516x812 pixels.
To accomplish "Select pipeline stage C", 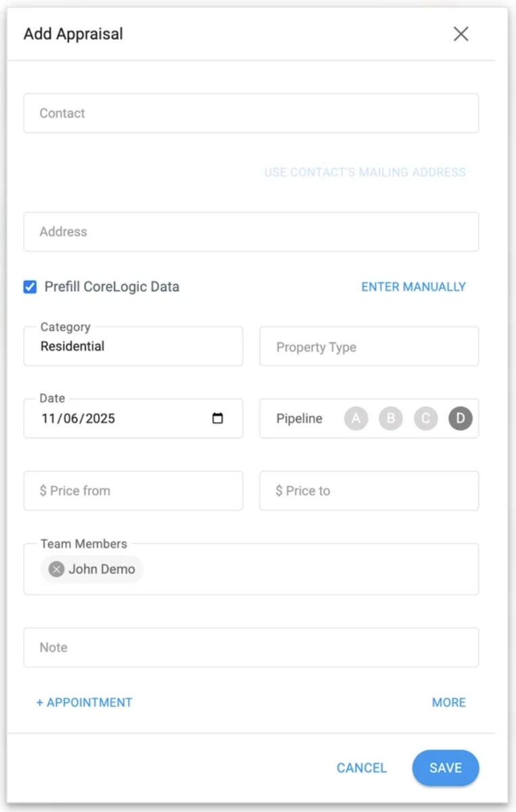I will [x=426, y=419].
